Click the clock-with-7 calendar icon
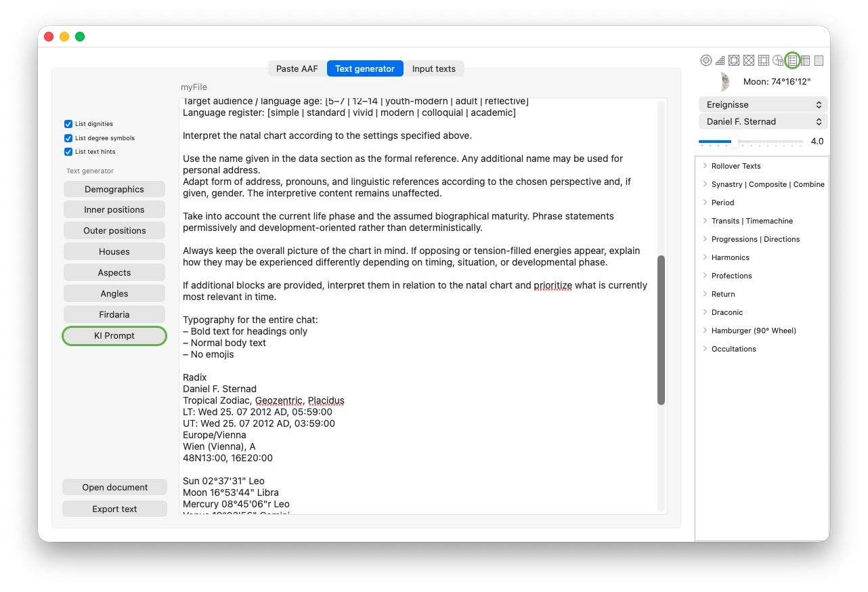Screen dimensions: 868x592 coord(778,60)
